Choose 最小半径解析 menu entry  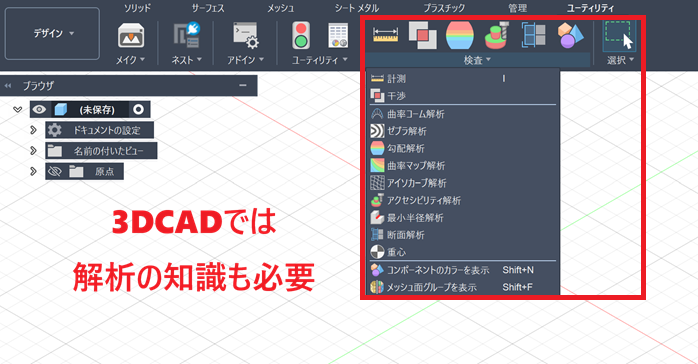coord(463,218)
